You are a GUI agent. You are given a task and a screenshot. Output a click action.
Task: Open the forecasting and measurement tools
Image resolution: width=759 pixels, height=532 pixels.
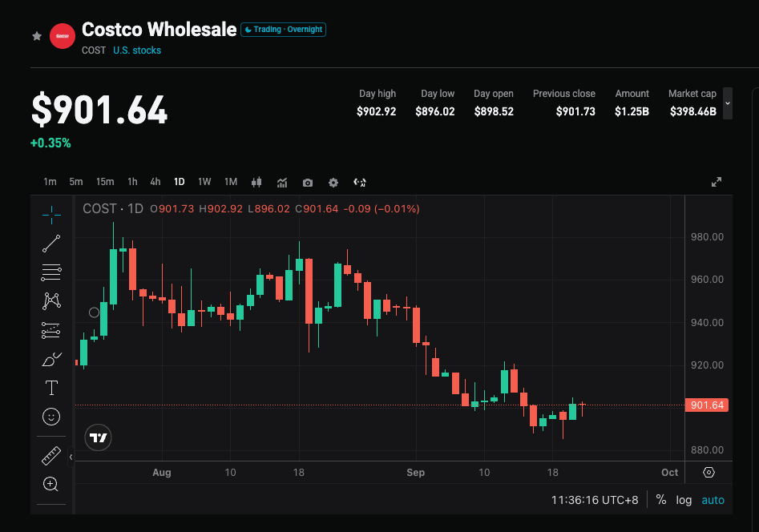pos(51,330)
